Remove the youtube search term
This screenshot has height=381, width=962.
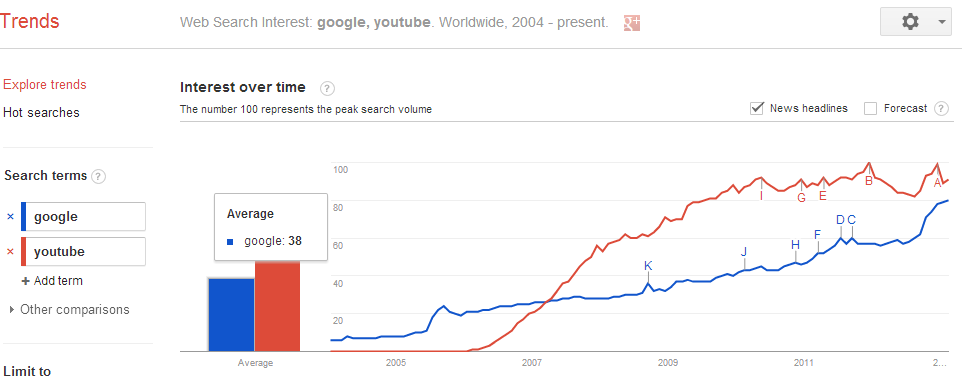pyautogui.click(x=10, y=252)
